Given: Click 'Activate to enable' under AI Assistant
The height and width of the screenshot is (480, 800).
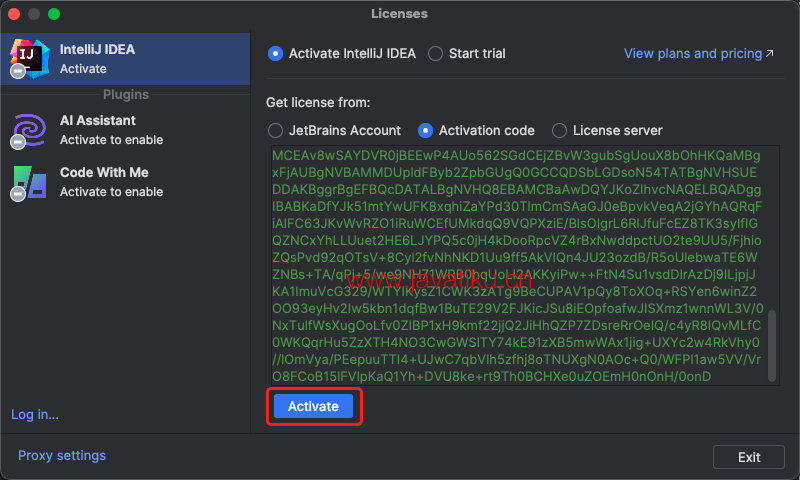Looking at the screenshot, I should (111, 140).
